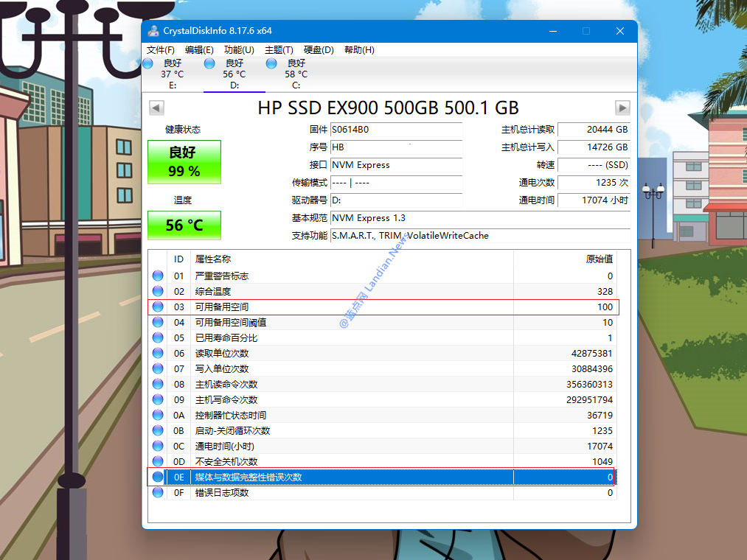Click the 56 °C temperature button
The image size is (747, 560).
[184, 225]
